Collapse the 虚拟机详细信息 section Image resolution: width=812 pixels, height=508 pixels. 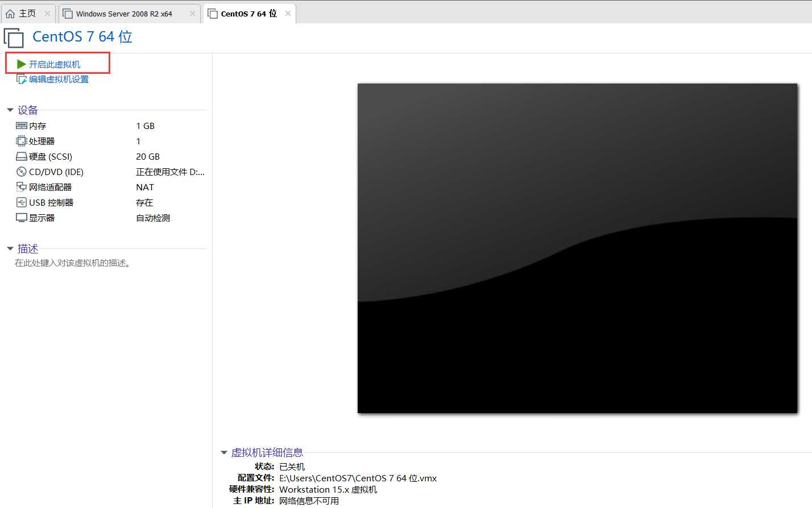(x=223, y=453)
